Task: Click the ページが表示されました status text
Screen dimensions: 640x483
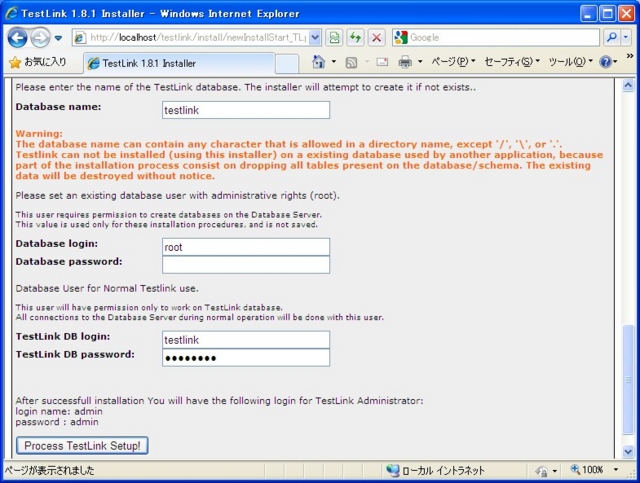Action: tap(49, 471)
